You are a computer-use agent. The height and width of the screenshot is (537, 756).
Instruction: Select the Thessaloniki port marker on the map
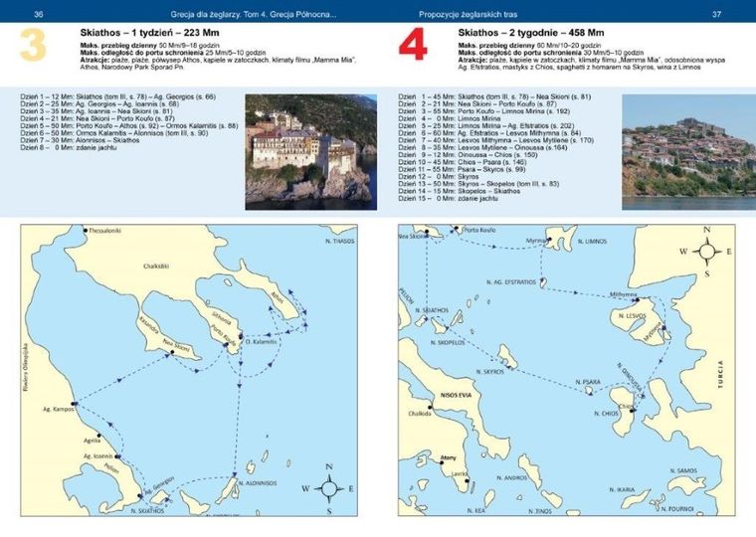pyautogui.click(x=87, y=231)
